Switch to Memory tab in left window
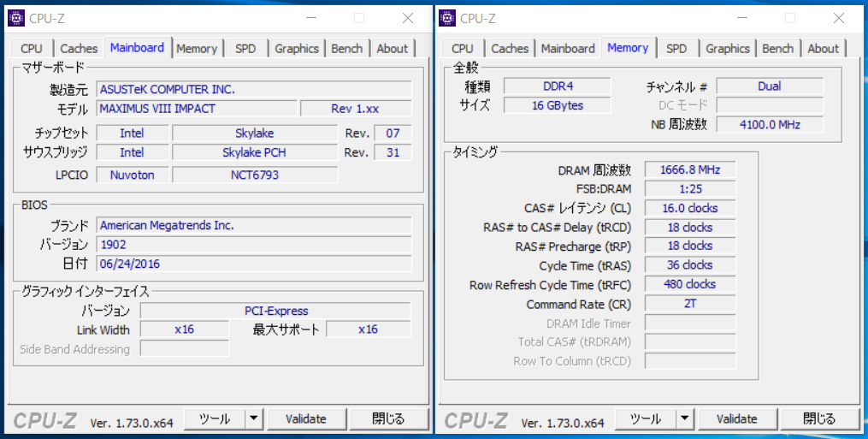The height and width of the screenshot is (439, 868). click(x=197, y=48)
